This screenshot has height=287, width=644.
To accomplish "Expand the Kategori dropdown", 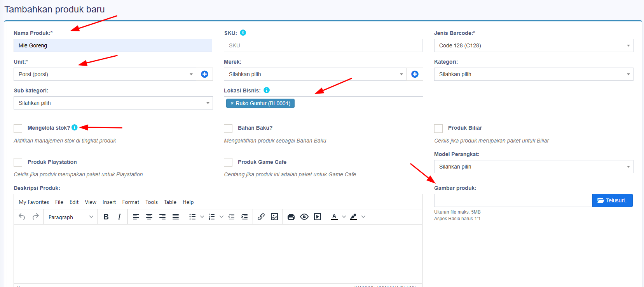I will (x=534, y=74).
